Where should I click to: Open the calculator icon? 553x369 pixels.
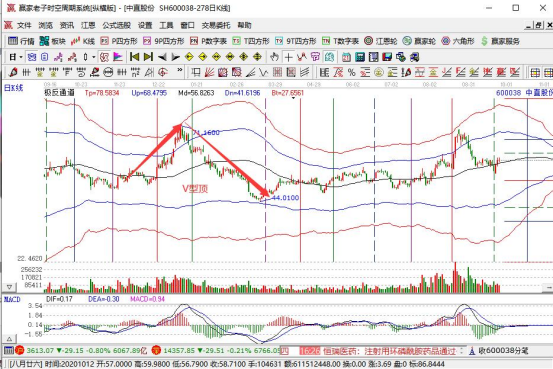coord(360,57)
